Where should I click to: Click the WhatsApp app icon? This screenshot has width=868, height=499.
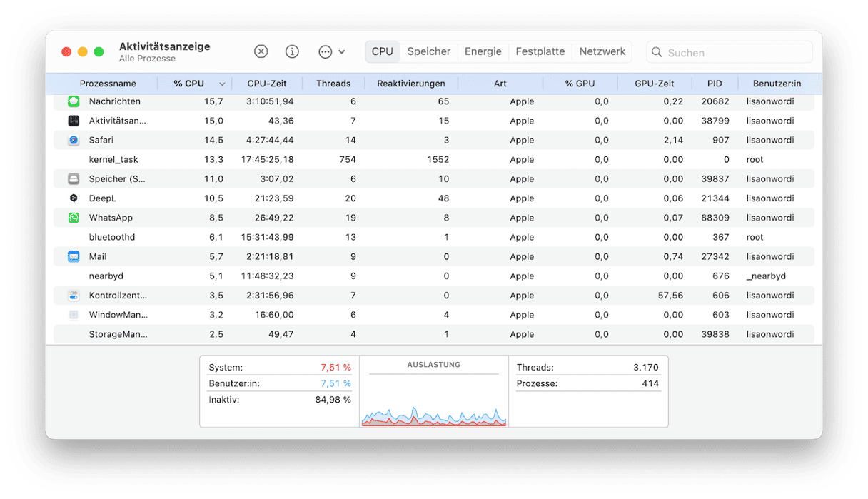[74, 218]
